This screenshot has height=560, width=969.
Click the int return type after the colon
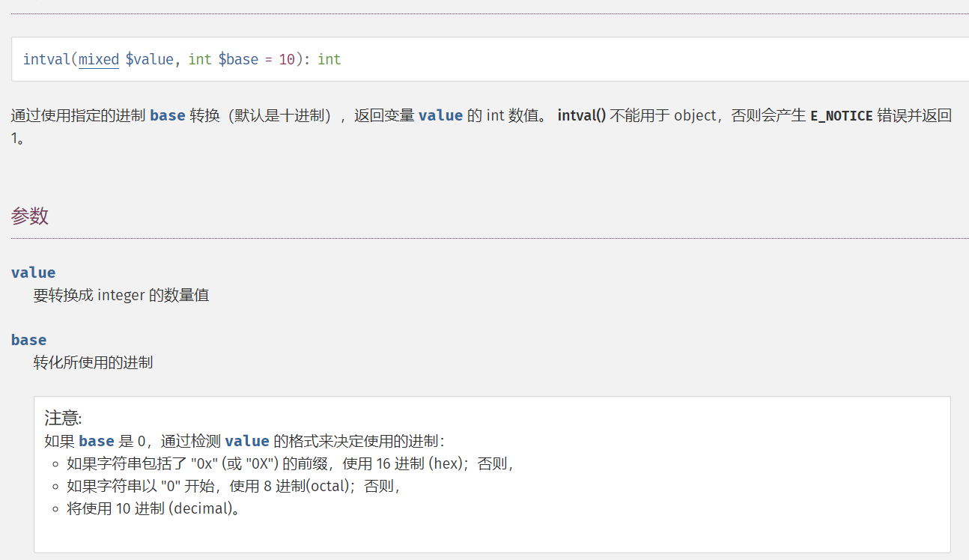329,59
